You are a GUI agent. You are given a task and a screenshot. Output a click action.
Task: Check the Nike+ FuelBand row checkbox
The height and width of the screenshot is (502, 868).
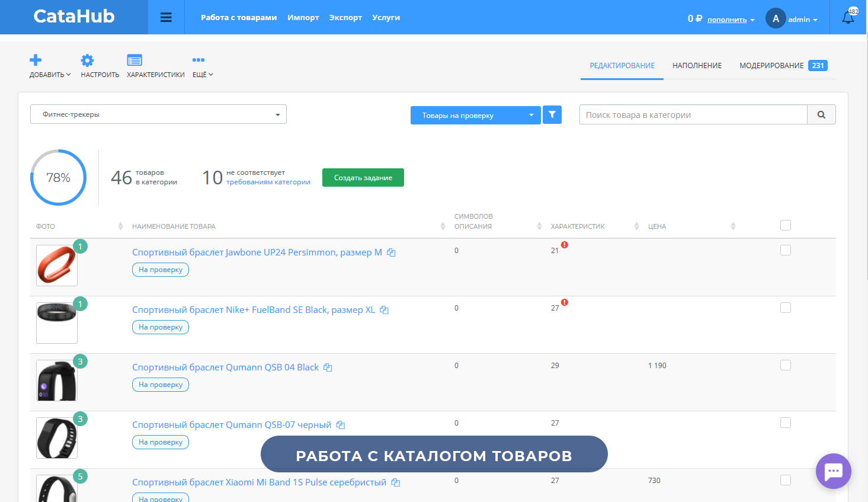786,308
